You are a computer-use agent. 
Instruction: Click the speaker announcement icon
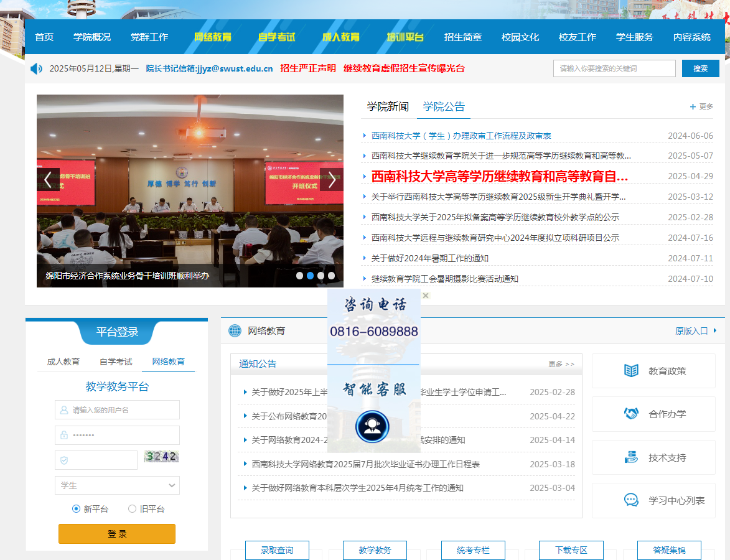coord(36,68)
